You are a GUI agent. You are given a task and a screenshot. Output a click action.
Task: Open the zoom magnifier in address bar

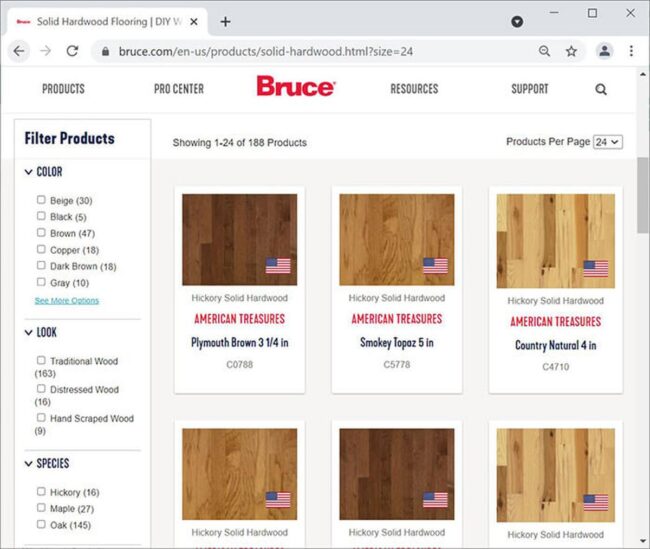click(544, 51)
